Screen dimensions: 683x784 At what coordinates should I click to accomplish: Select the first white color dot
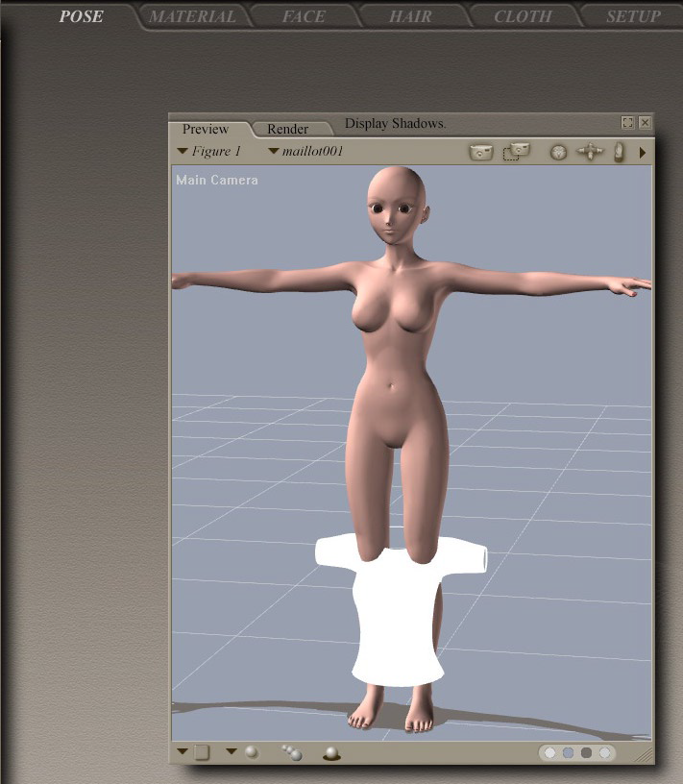(x=550, y=753)
